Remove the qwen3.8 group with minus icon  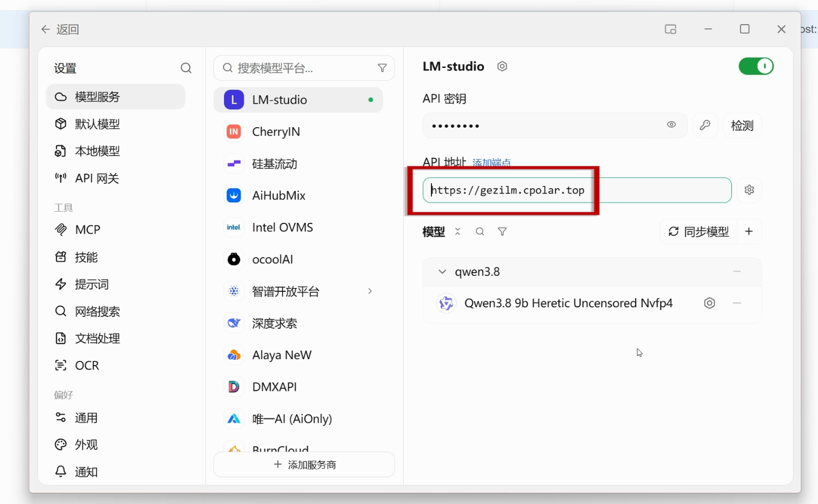pos(737,272)
